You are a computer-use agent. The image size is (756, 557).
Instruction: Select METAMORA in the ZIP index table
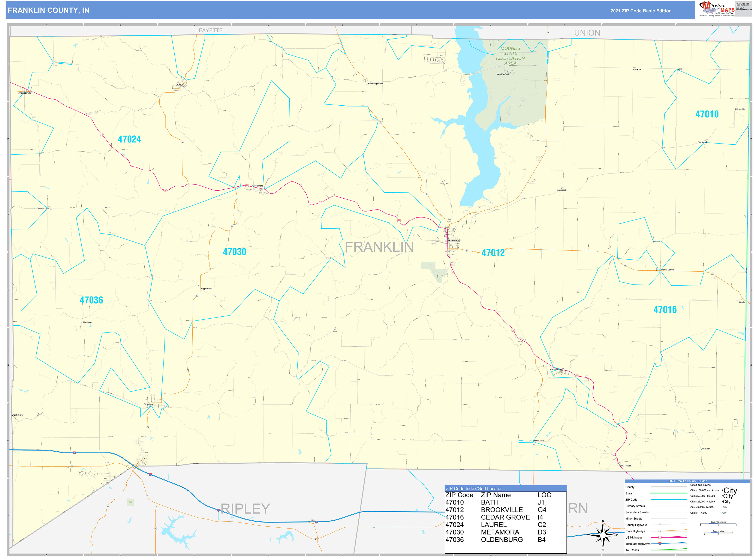click(x=500, y=532)
